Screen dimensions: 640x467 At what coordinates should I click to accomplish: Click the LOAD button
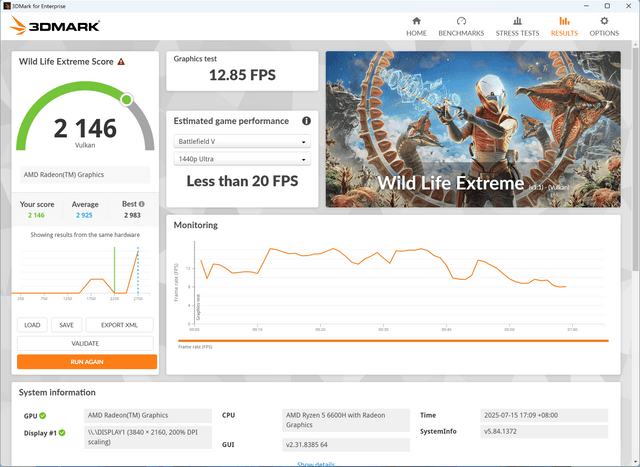tap(32, 325)
